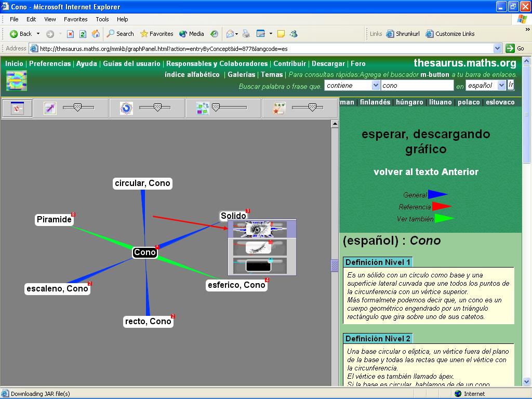Expand the address bar URL history dropdown

497,48
